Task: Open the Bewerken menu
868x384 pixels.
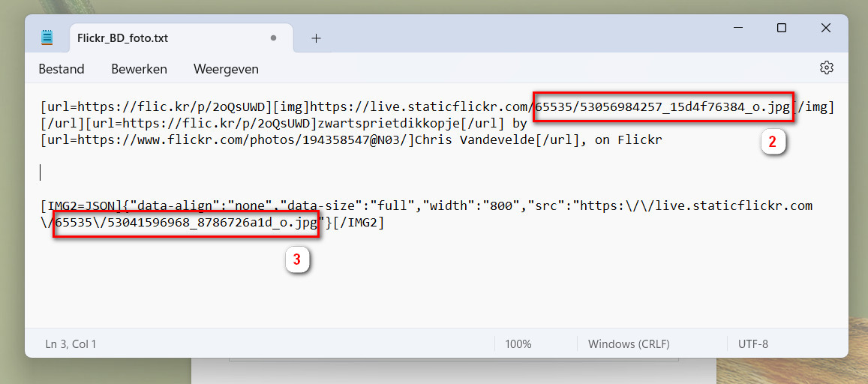Action: click(139, 69)
